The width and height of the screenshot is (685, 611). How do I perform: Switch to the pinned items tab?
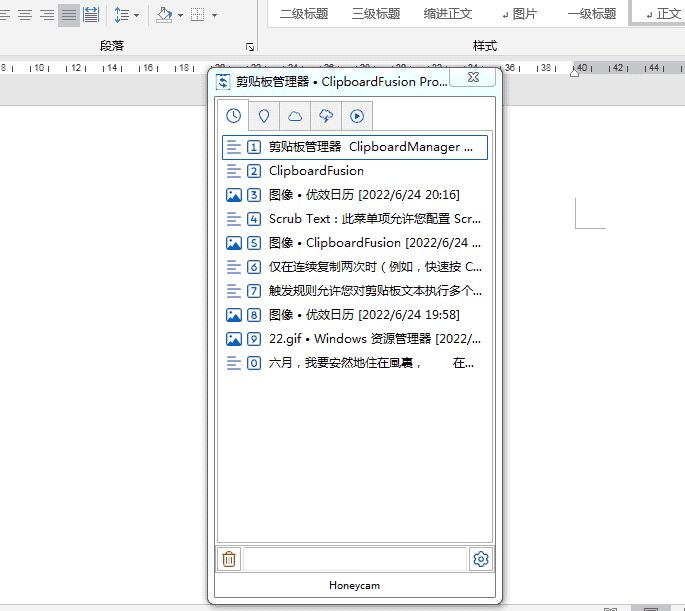(x=264, y=116)
